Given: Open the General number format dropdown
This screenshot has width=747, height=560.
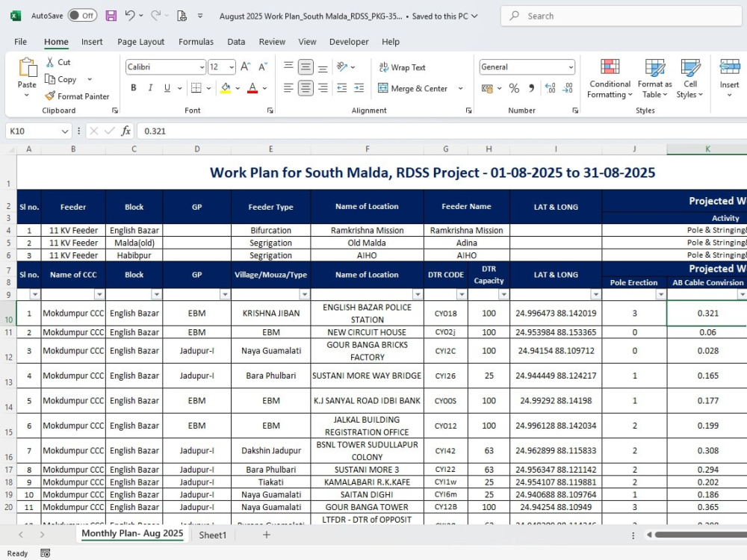Looking at the screenshot, I should click(x=570, y=67).
